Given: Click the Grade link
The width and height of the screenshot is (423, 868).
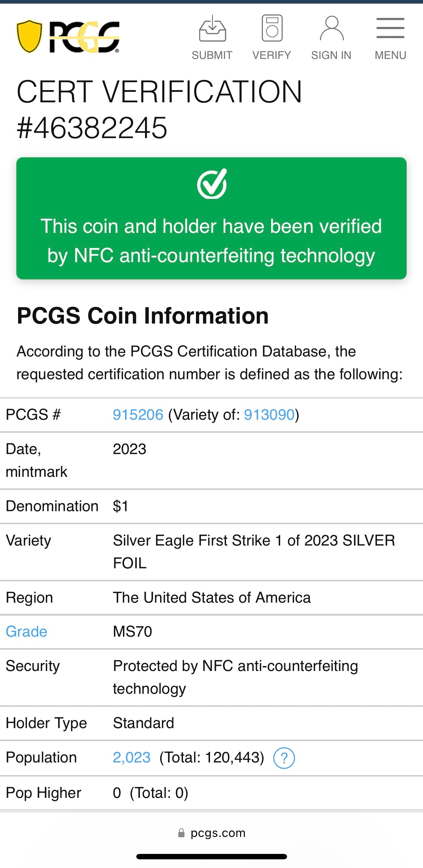Looking at the screenshot, I should [x=26, y=631].
